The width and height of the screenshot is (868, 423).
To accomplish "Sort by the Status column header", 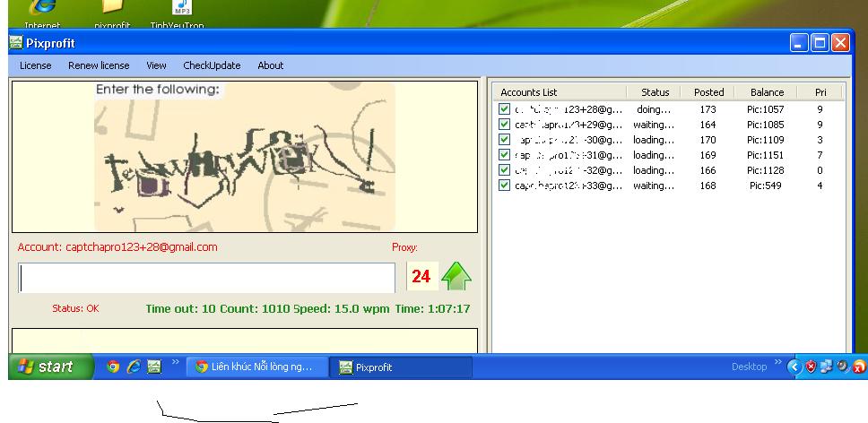I will pyautogui.click(x=653, y=92).
